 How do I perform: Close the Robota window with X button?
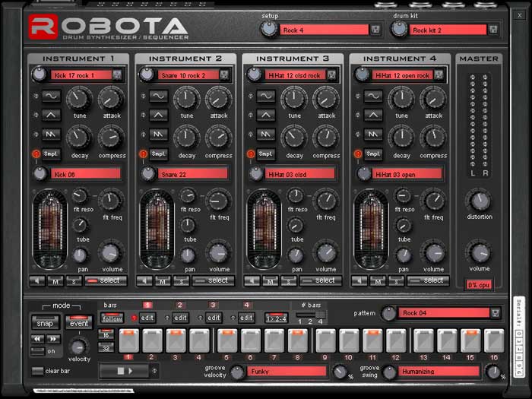click(x=519, y=15)
